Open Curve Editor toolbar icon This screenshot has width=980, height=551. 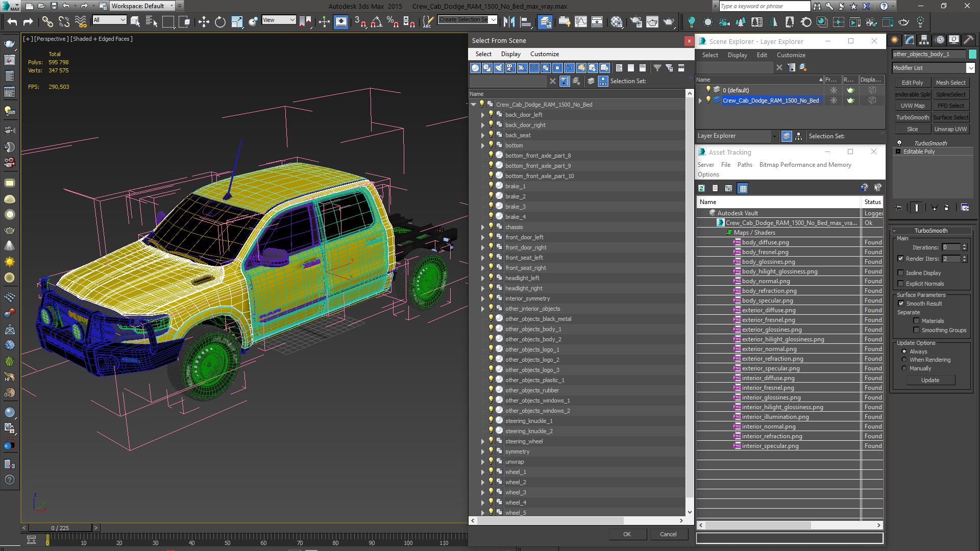point(581,21)
